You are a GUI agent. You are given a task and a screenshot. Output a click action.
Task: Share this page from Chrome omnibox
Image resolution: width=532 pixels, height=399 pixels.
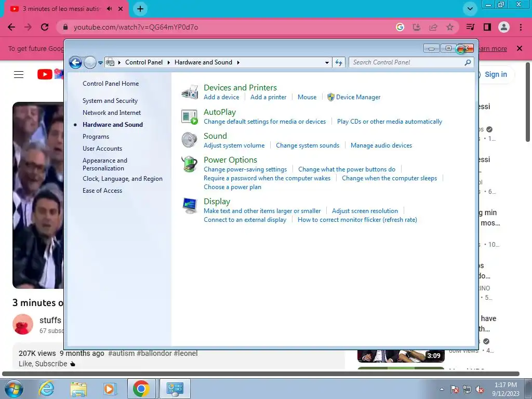pyautogui.click(x=433, y=27)
